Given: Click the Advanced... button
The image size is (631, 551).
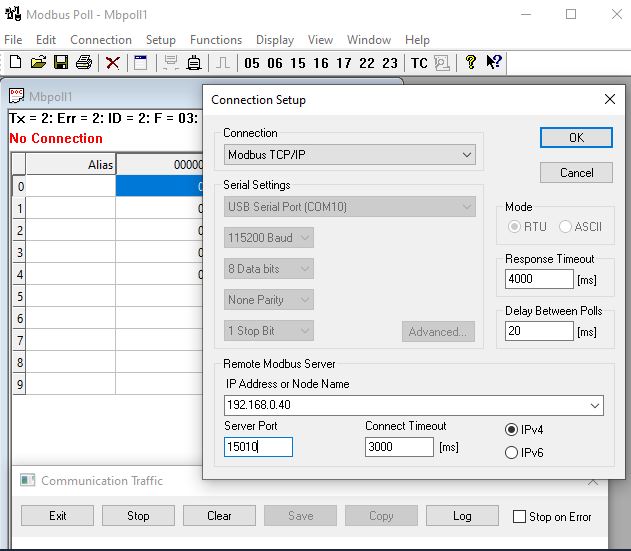Looking at the screenshot, I should coord(438,331).
